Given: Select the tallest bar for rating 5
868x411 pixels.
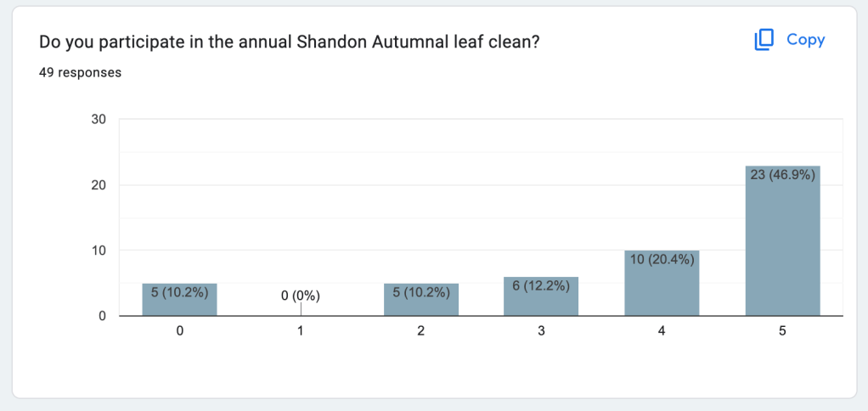Looking at the screenshot, I should [782, 242].
